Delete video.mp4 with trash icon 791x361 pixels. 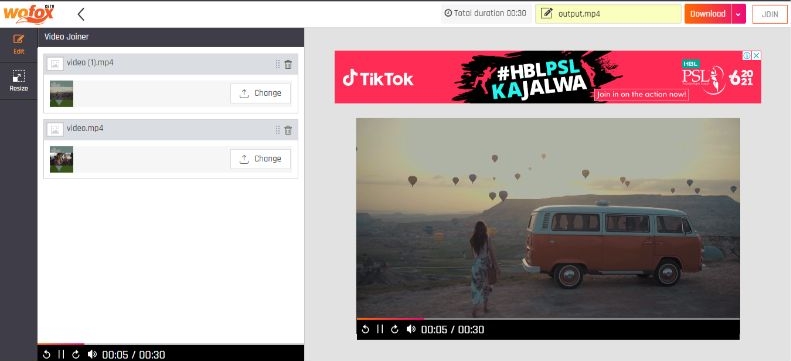point(288,130)
